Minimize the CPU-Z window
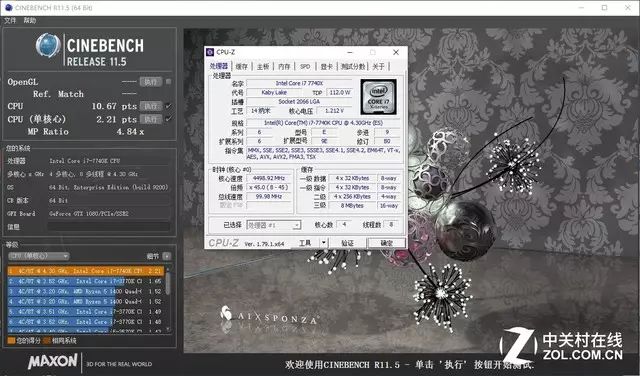The height and width of the screenshot is (376, 640). pos(350,52)
